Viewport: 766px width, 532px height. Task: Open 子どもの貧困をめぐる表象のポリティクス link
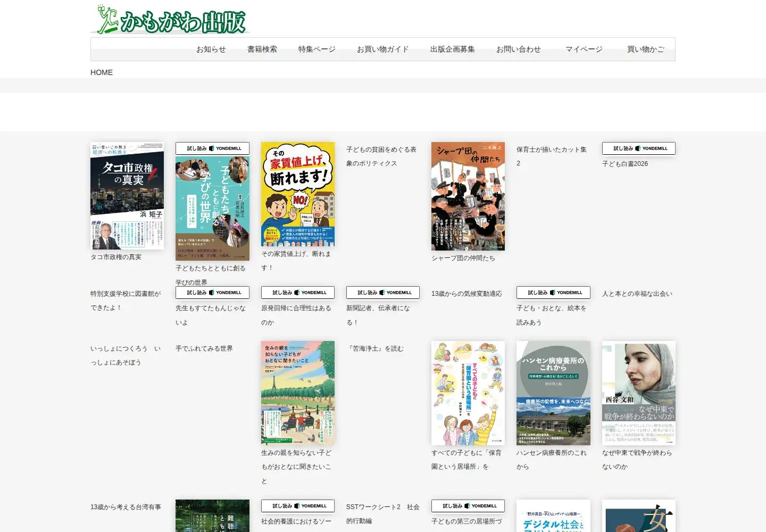[x=381, y=156]
